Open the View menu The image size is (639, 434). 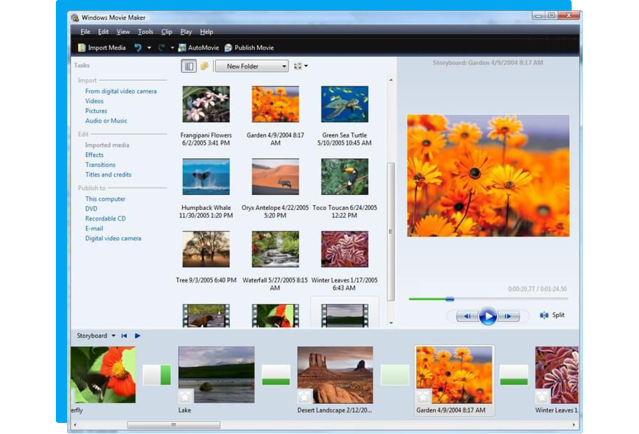[x=123, y=31]
